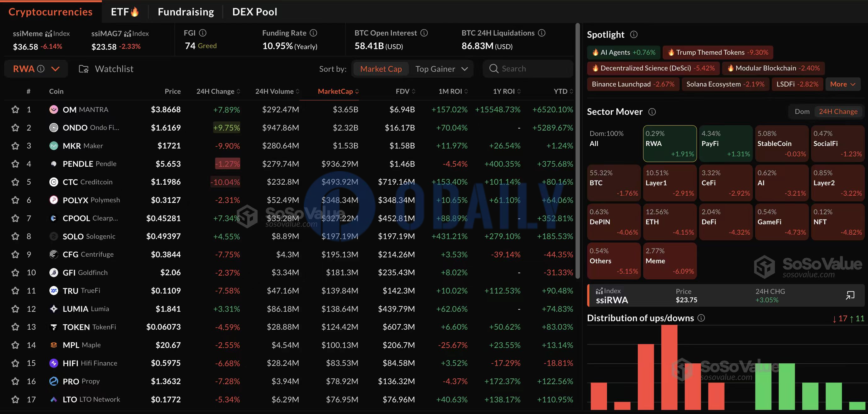The height and width of the screenshot is (414, 868).
Task: Toggle favorite star for PENDLE
Action: tap(15, 164)
